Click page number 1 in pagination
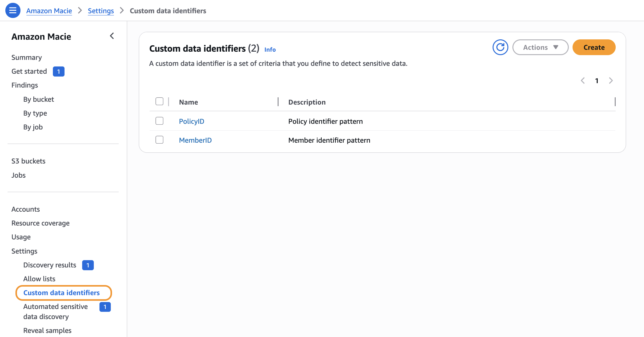The width and height of the screenshot is (644, 337). coord(597,81)
